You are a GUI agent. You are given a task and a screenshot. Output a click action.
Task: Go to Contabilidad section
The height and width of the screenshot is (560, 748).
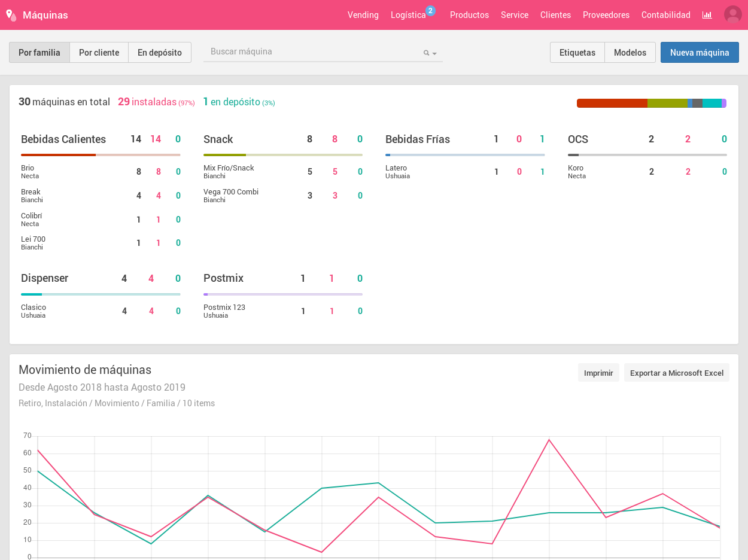[665, 15]
